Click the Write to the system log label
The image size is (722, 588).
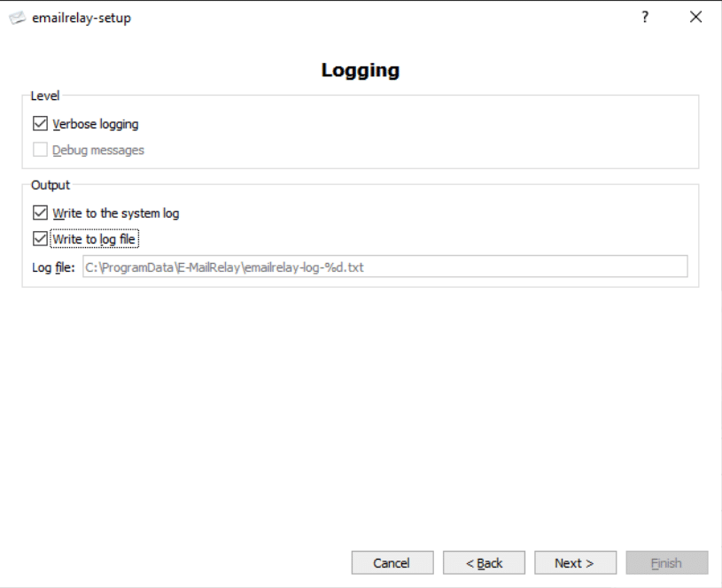pyautogui.click(x=115, y=213)
